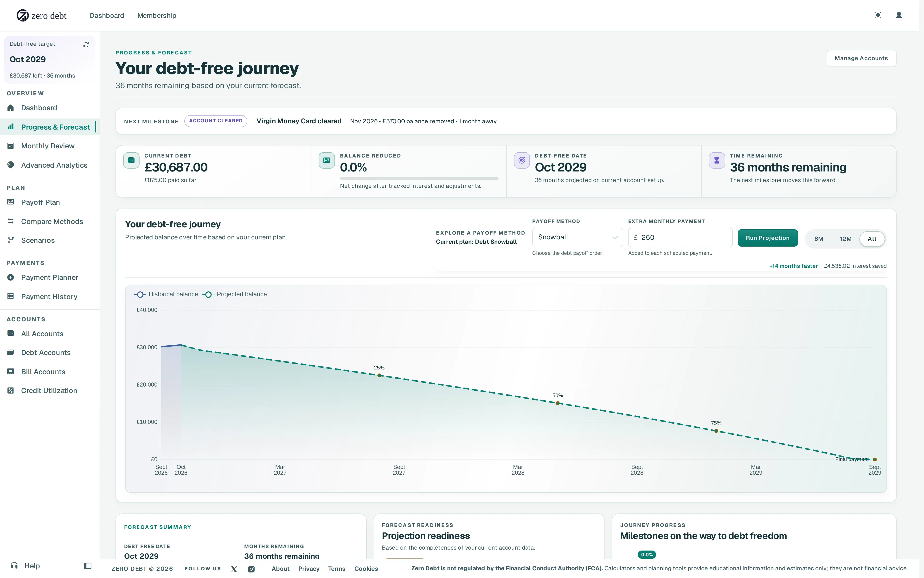
Task: Click the Scenarios branch icon
Action: coord(11,240)
